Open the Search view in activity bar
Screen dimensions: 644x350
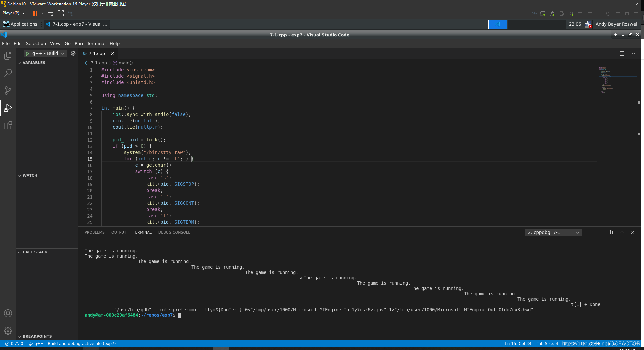click(x=8, y=73)
